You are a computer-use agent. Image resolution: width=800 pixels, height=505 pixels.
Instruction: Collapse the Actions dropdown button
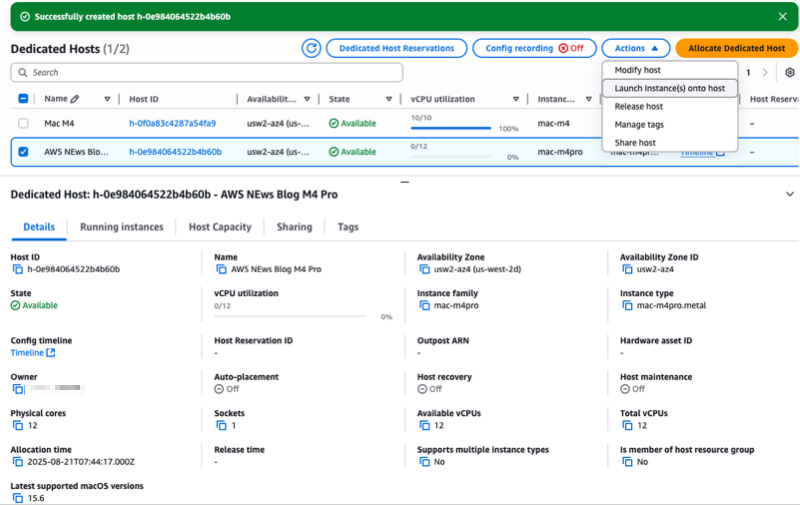click(636, 48)
